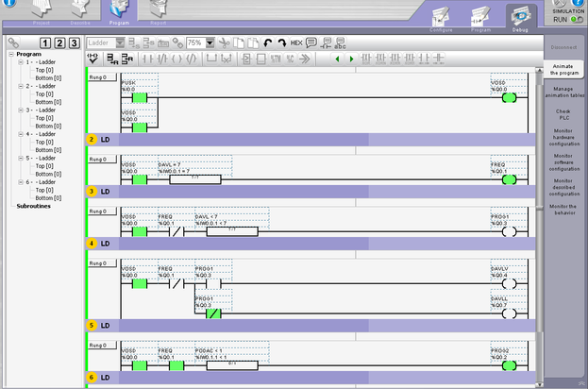This screenshot has width=588, height=389.
Task: Show symbols with the abc icon
Action: [x=340, y=43]
